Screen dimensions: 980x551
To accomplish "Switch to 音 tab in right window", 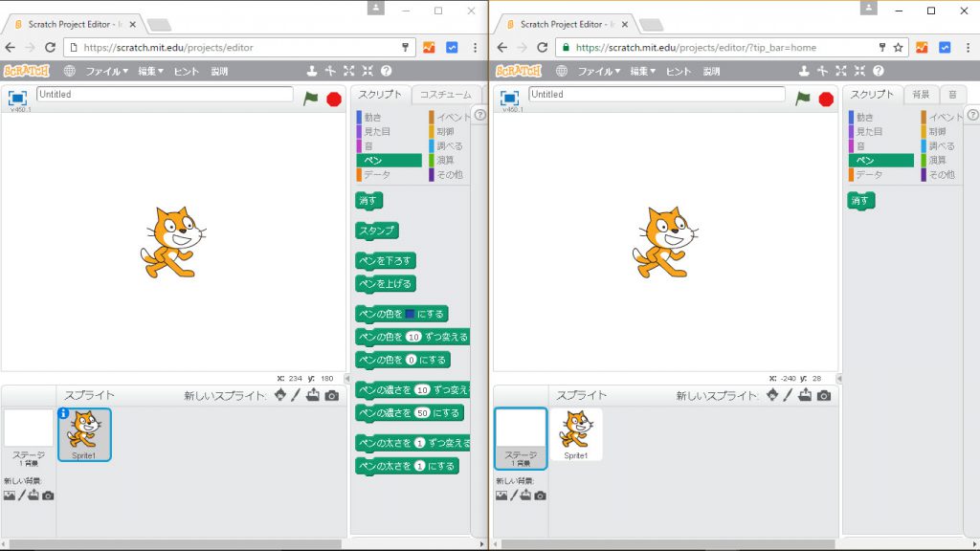I will [952, 95].
